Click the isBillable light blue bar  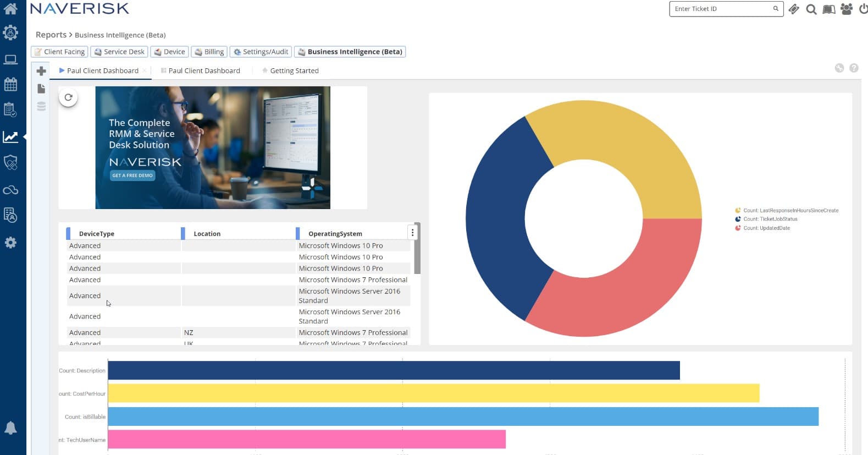[463, 416]
